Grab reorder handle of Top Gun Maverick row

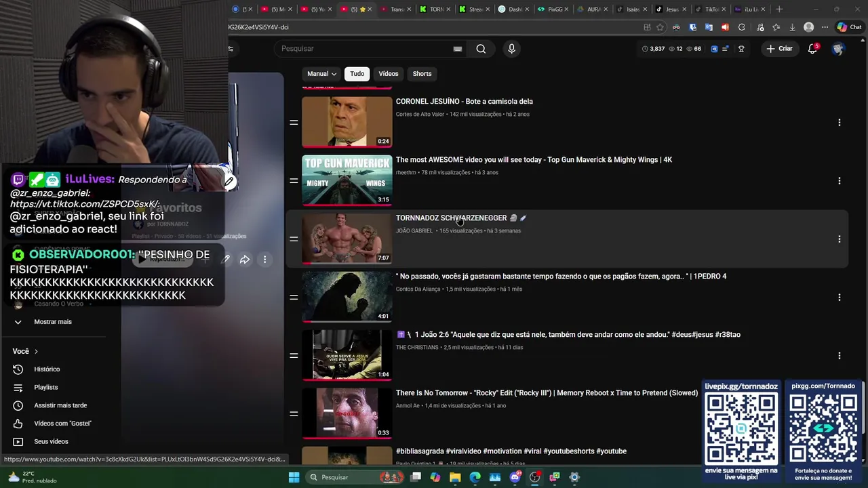[294, 181]
